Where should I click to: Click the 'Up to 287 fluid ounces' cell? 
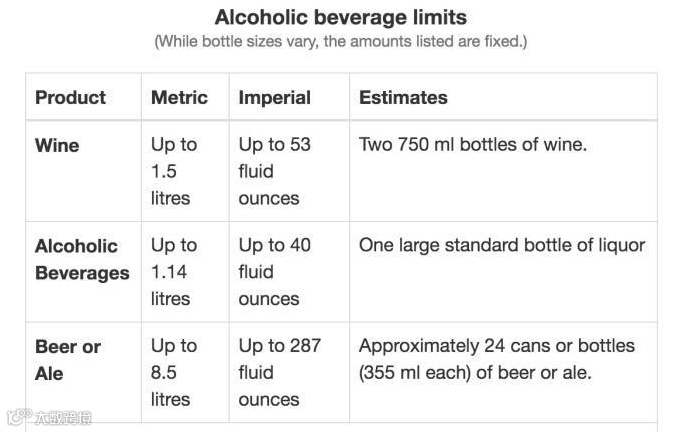point(280,373)
